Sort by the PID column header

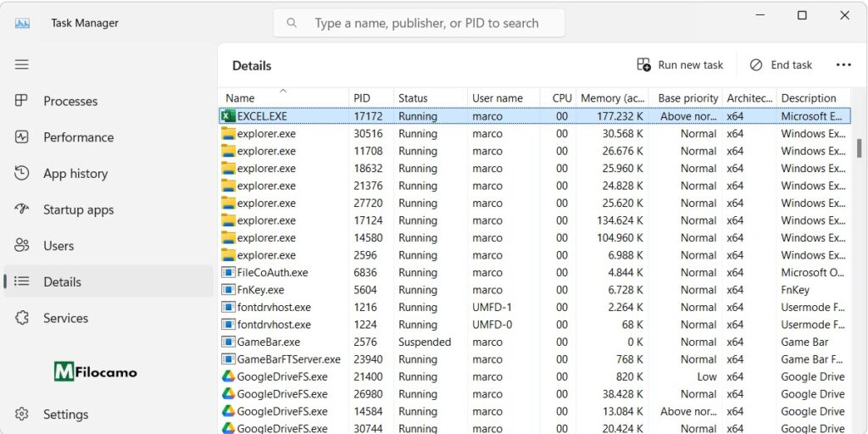pos(371,98)
